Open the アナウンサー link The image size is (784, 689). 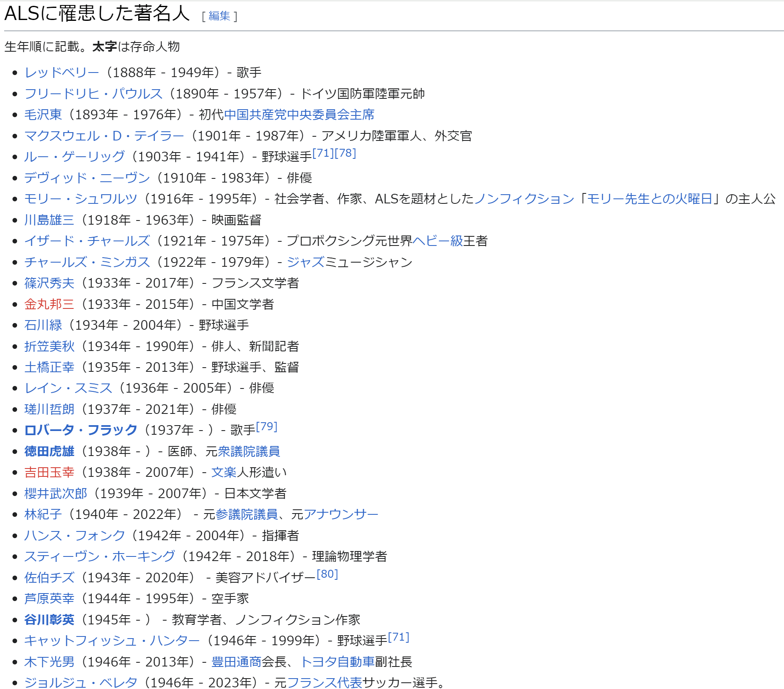tap(341, 514)
